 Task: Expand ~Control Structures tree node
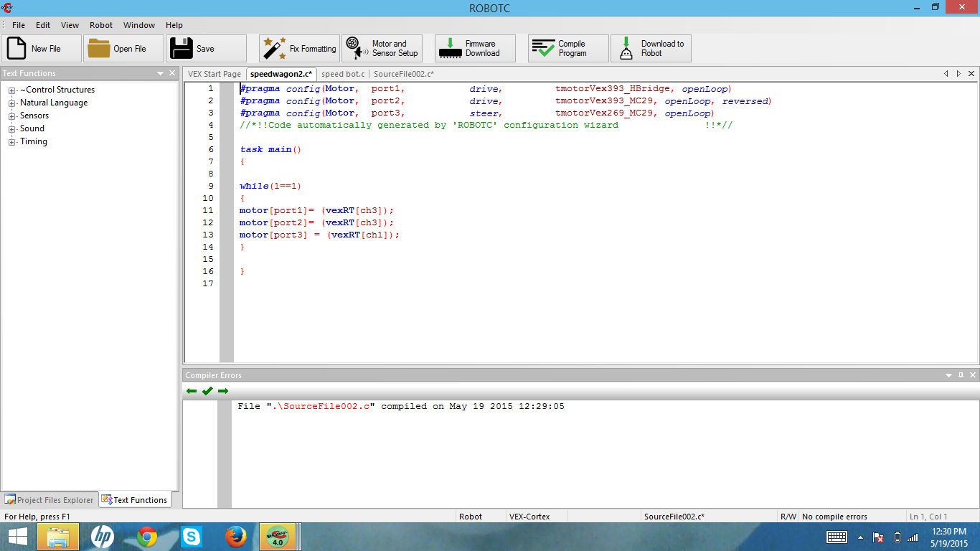tap(12, 90)
